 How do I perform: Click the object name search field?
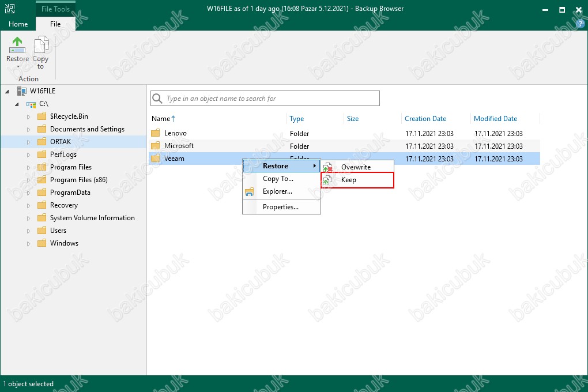[x=265, y=99]
